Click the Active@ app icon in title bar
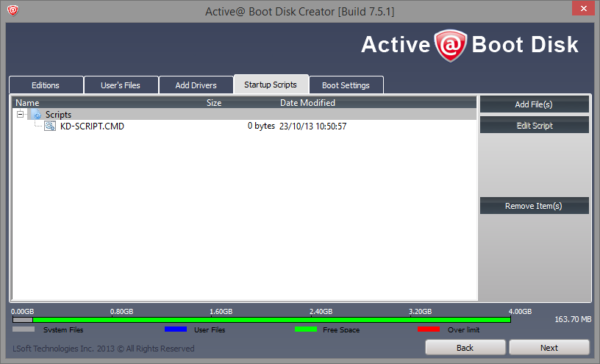Image resolution: width=600 pixels, height=364 pixels. coord(12,11)
